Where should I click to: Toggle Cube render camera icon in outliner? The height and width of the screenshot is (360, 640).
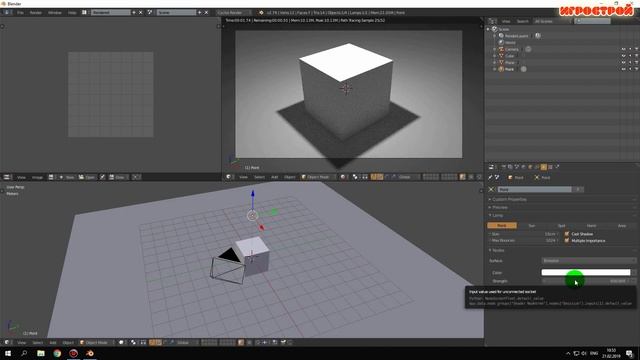[636, 56]
